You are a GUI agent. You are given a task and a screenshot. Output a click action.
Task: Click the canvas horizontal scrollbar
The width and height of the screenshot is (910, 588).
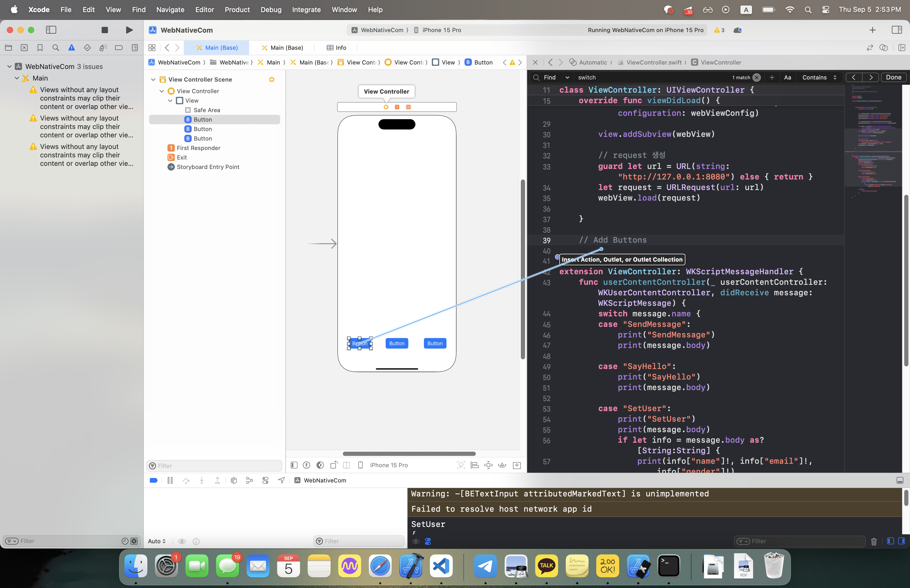[409, 454]
